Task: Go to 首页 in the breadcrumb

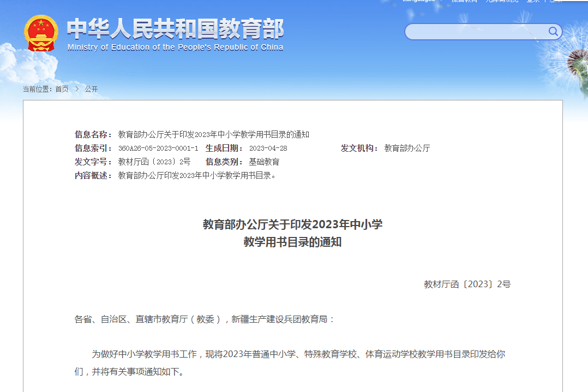Action: pos(62,89)
